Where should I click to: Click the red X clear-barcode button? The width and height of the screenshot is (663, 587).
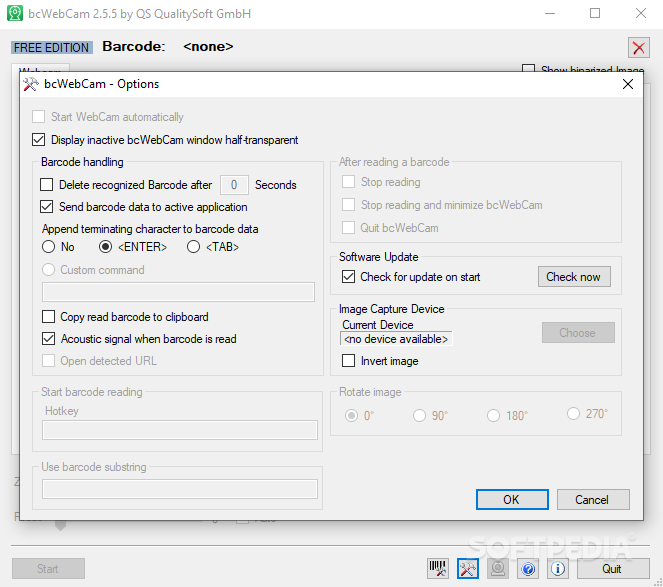tap(638, 47)
